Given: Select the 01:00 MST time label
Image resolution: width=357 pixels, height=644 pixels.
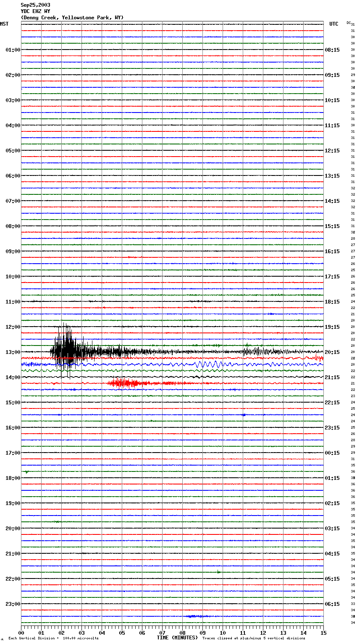Looking at the screenshot, I should click(x=13, y=50).
